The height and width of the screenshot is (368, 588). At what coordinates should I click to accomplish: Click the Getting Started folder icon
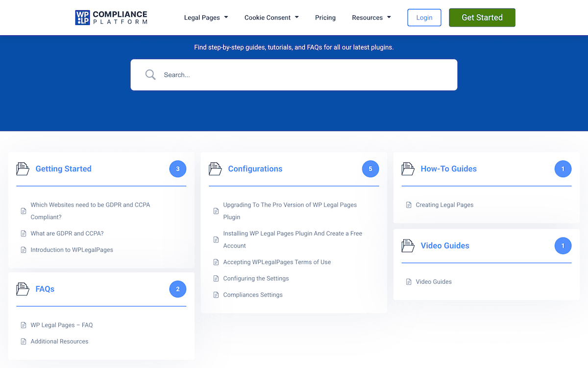click(x=23, y=169)
